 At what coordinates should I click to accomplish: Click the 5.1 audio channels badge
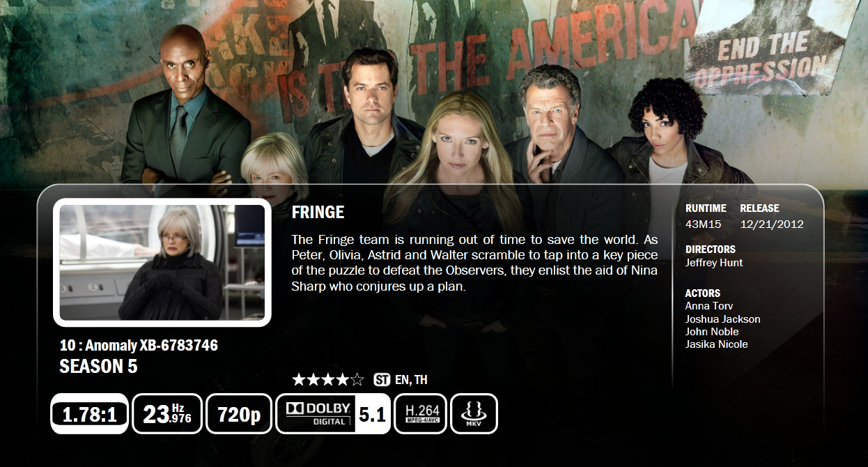coord(373,414)
